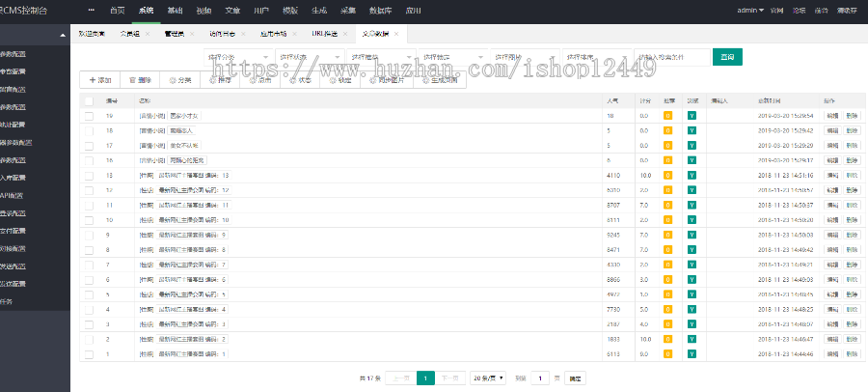Close the active 文章数据 tab
This screenshot has width=868, height=392.
click(396, 34)
